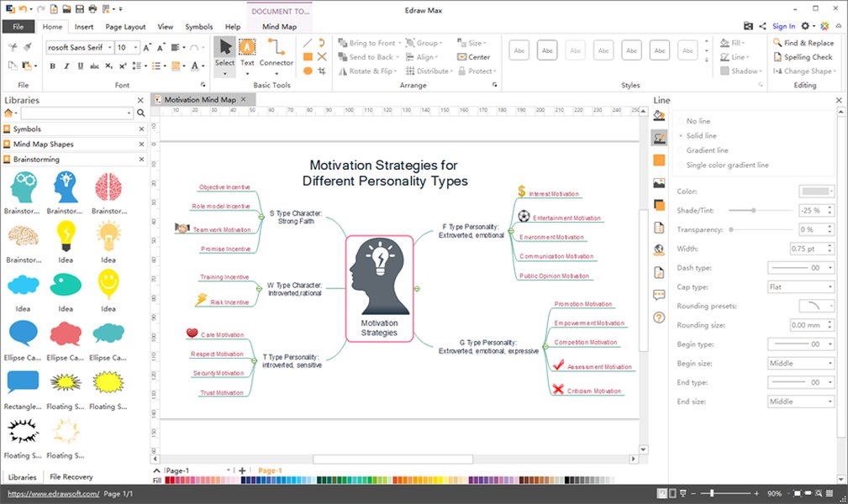Insert the pink brain Brainstorming shape
Screen dimensions: 848x504
[108, 187]
